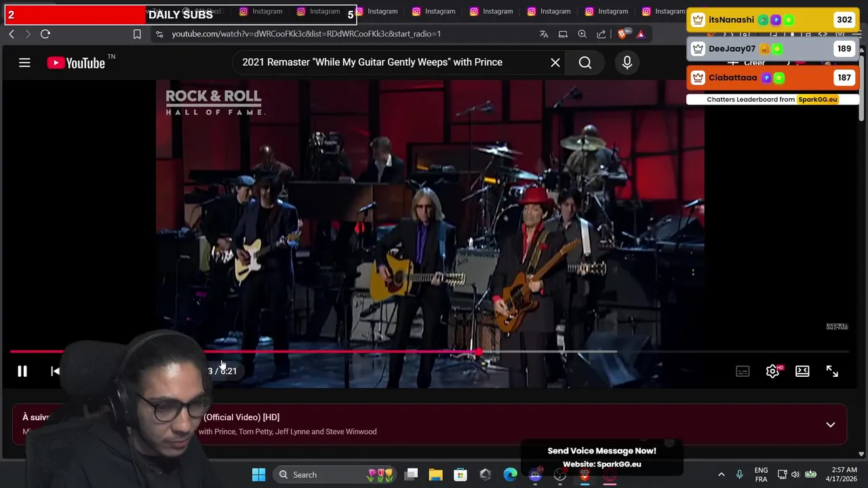The width and height of the screenshot is (868, 488).
Task: Click Ciabattaaa leaderboard entry
Action: click(773, 78)
